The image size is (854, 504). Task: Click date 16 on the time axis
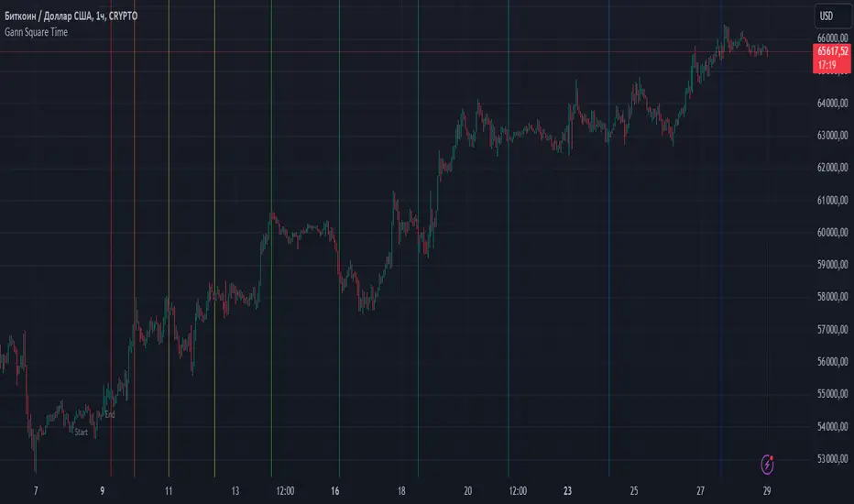pos(336,490)
